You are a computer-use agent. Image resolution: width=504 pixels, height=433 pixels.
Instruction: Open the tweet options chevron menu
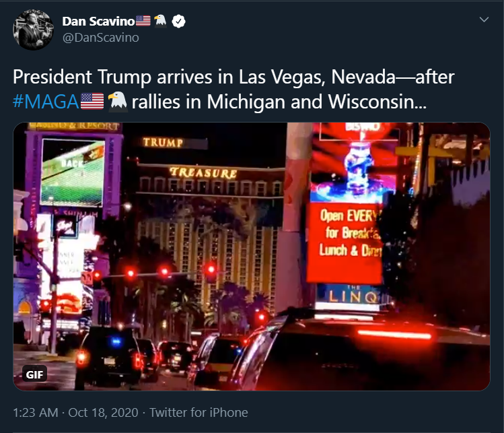pos(484,20)
